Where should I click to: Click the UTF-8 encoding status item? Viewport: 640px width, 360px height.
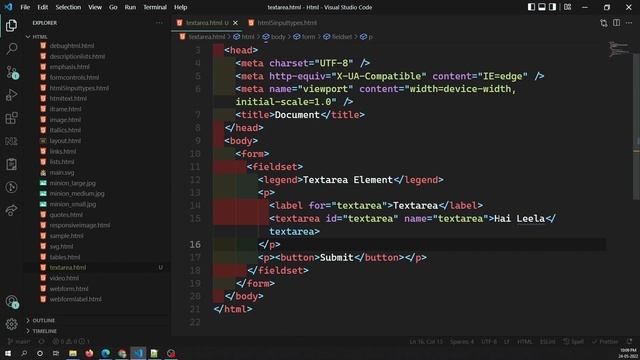[x=489, y=341]
